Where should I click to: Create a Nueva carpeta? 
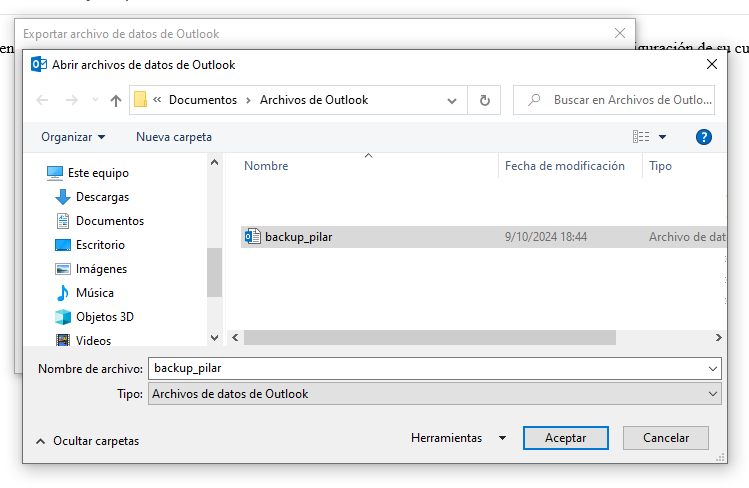coord(174,137)
